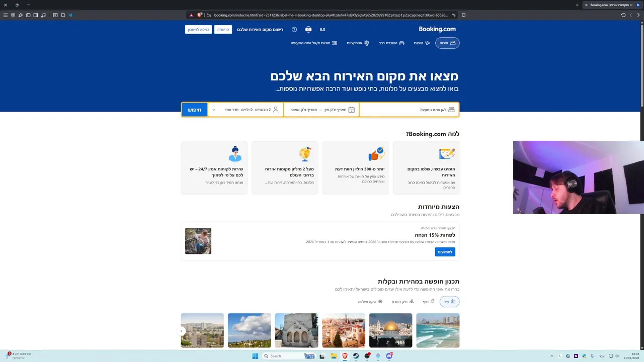The width and height of the screenshot is (644, 362).
Task: Select the אירוח stays tab
Action: click(447, 43)
